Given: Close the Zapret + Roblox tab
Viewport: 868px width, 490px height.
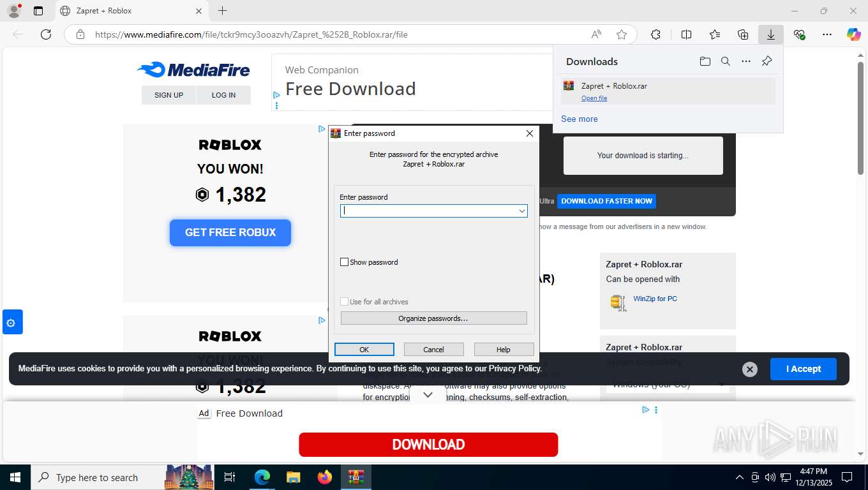Looking at the screenshot, I should [198, 11].
